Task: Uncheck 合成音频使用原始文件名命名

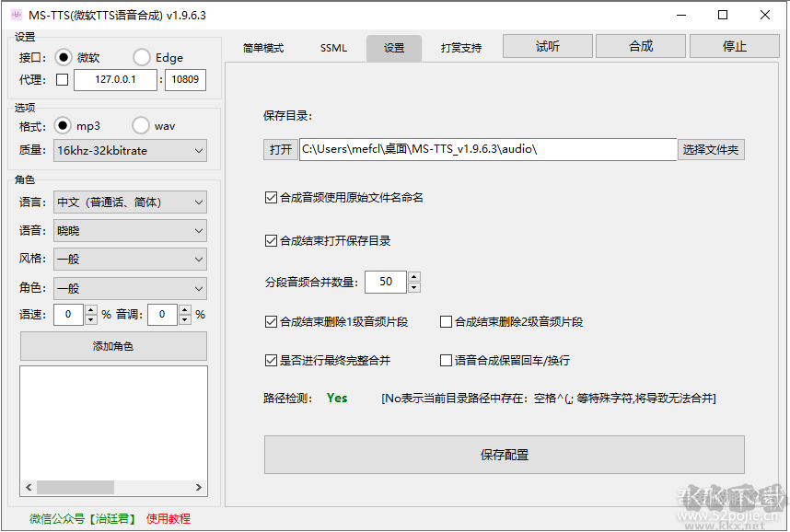Action: pos(271,196)
